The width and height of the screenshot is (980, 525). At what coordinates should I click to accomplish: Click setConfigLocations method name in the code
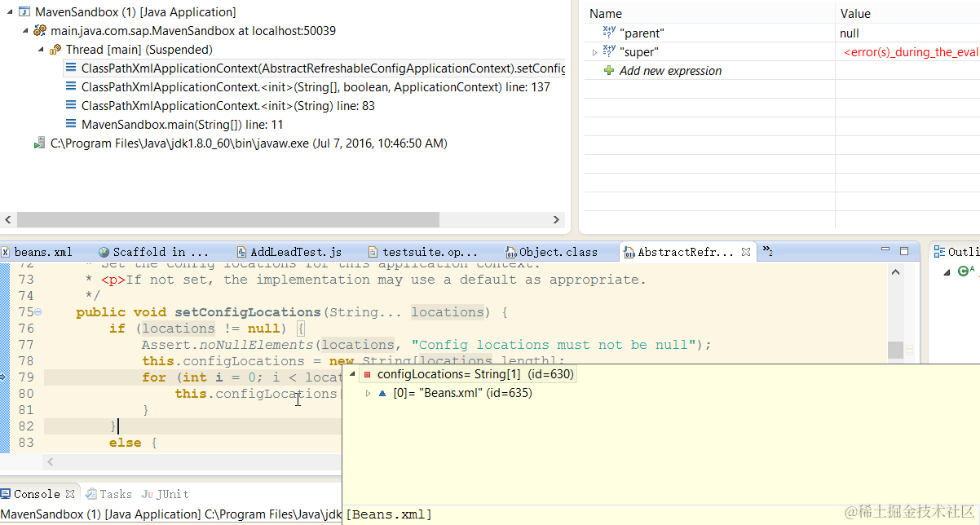[x=248, y=312]
